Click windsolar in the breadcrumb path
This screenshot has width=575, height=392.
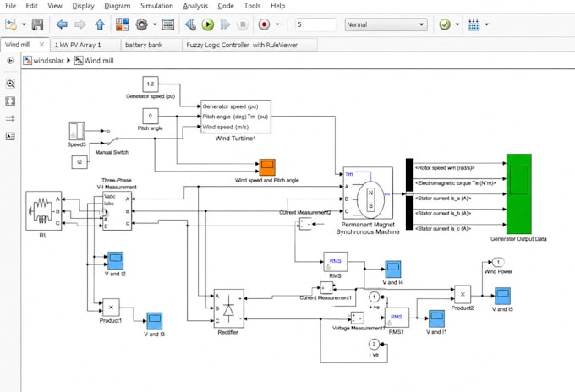[x=48, y=61]
